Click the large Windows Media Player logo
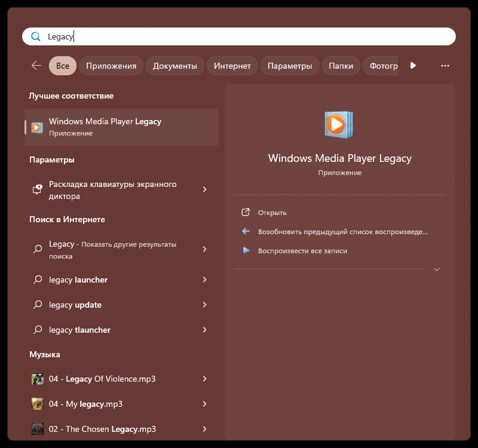 coord(339,125)
